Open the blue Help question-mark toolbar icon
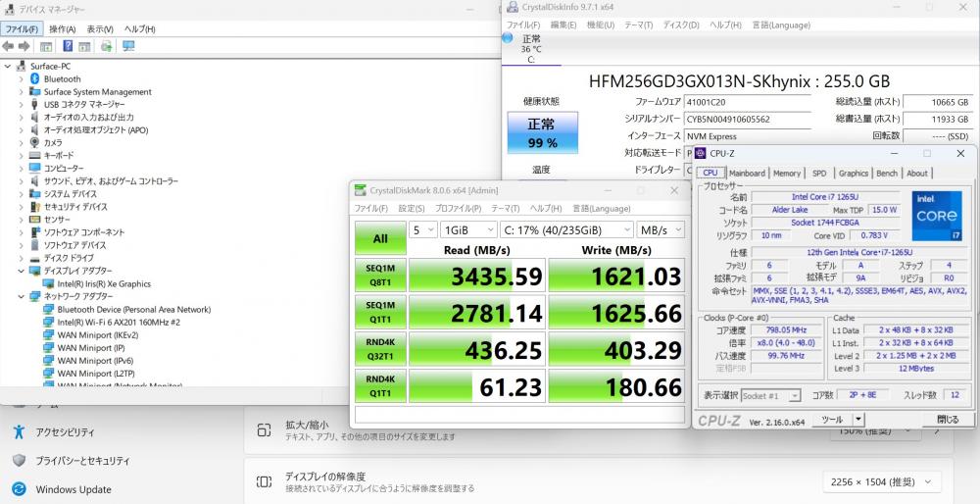The image size is (980, 504). point(69,46)
